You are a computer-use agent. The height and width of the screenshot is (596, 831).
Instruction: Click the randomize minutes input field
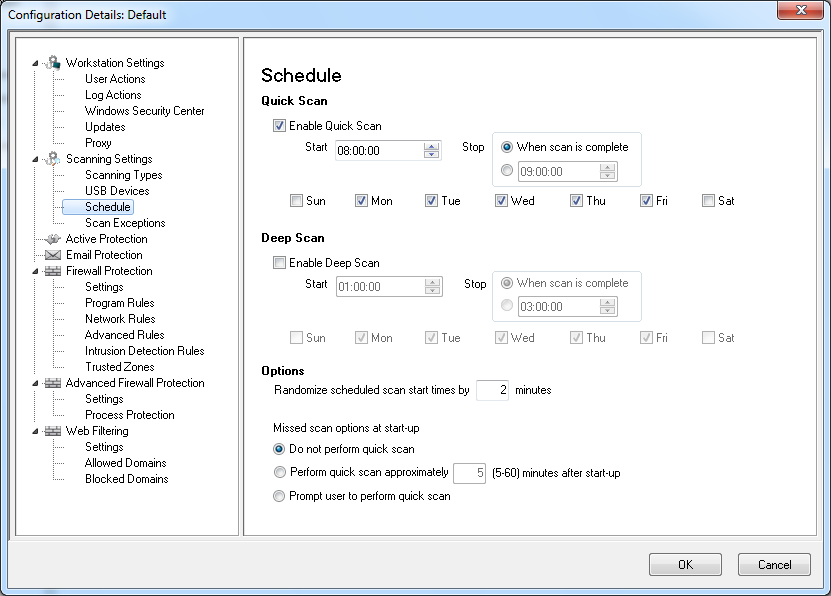point(492,390)
